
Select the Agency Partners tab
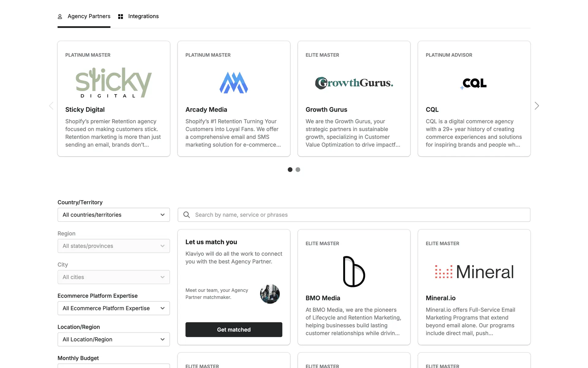pos(84,16)
